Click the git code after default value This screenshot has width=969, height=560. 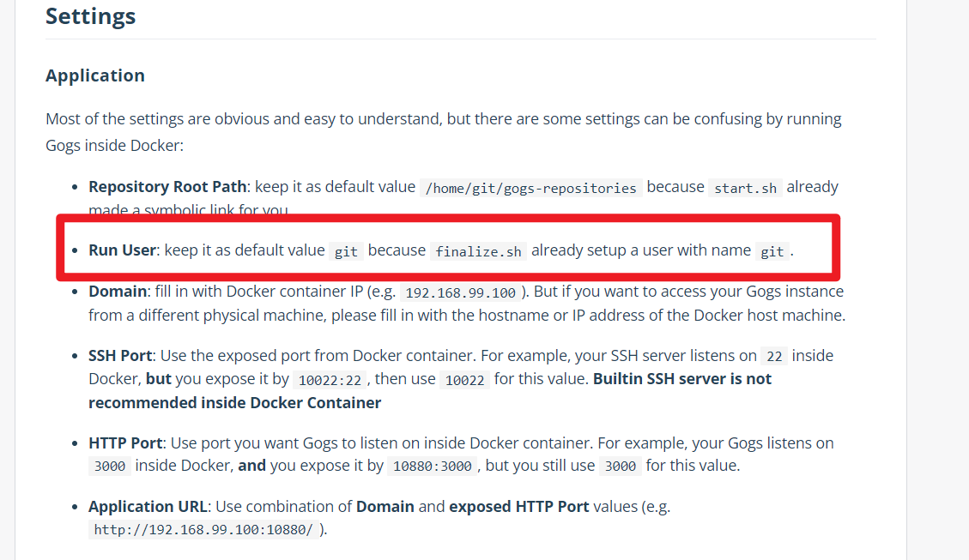346,251
